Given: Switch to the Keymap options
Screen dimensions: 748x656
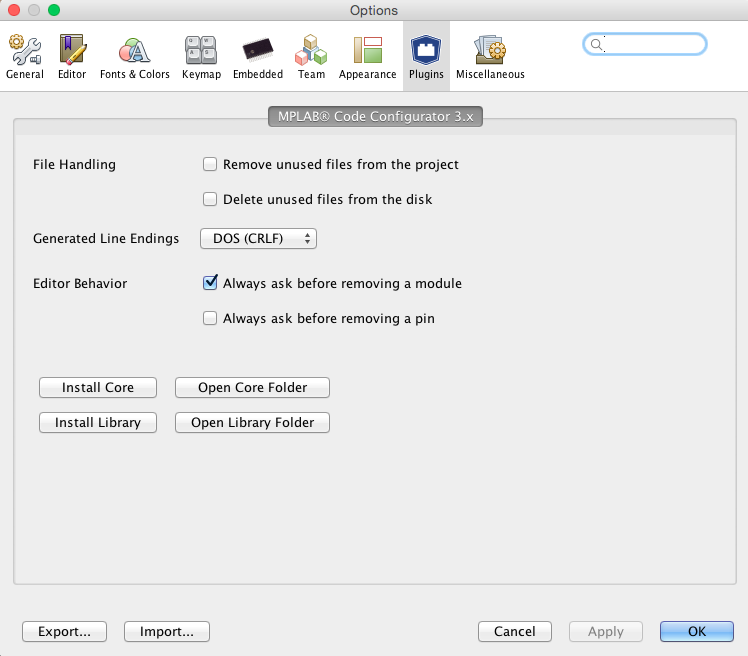Looking at the screenshot, I should (x=201, y=57).
